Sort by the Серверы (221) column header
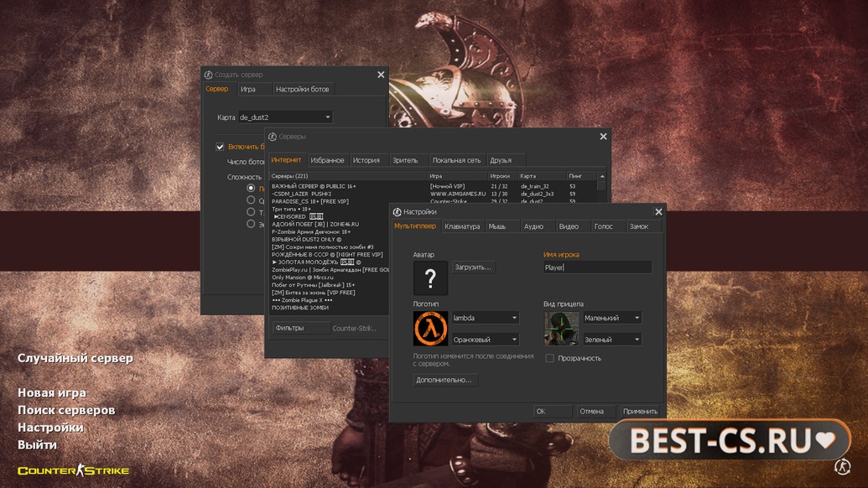Image resolution: width=868 pixels, height=488 pixels. pyautogui.click(x=349, y=176)
